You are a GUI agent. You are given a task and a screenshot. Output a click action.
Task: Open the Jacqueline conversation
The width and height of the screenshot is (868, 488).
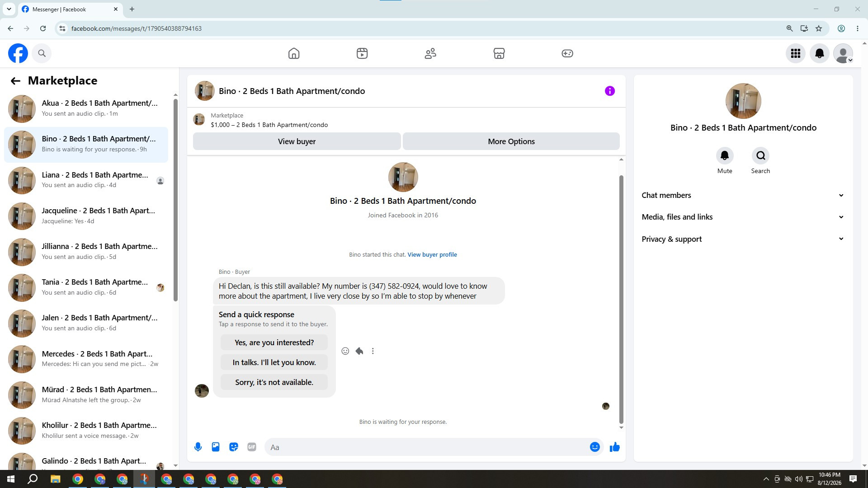tap(86, 216)
